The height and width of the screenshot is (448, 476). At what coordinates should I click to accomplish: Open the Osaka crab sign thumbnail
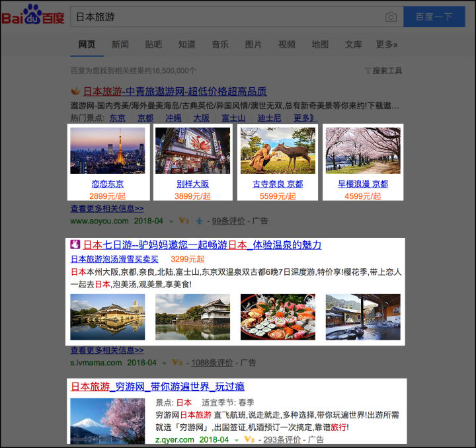pos(192,151)
